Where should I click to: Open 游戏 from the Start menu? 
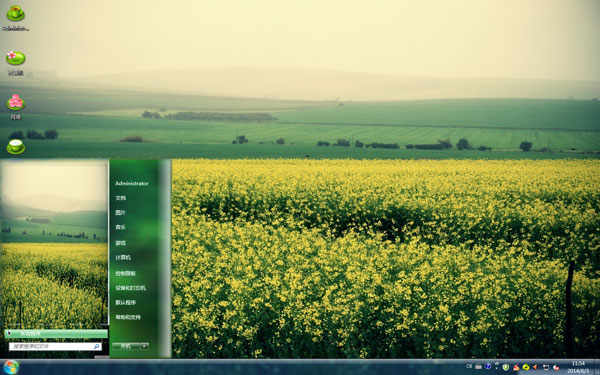121,243
